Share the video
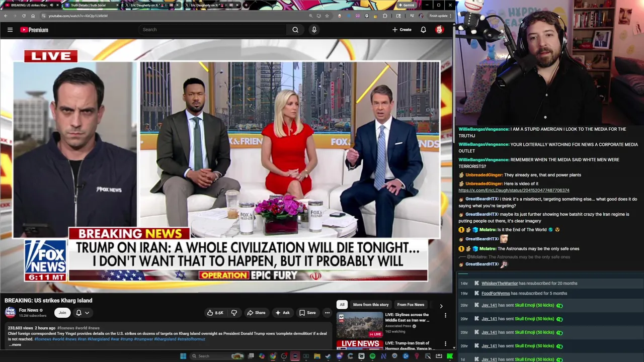Screen dimensions: 644x362 click(256, 313)
